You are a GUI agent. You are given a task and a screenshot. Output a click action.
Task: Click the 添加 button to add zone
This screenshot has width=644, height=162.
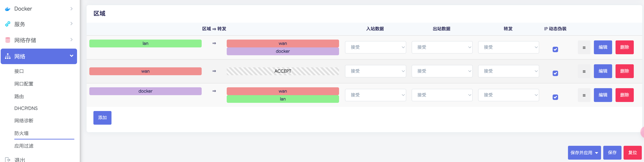tap(102, 118)
